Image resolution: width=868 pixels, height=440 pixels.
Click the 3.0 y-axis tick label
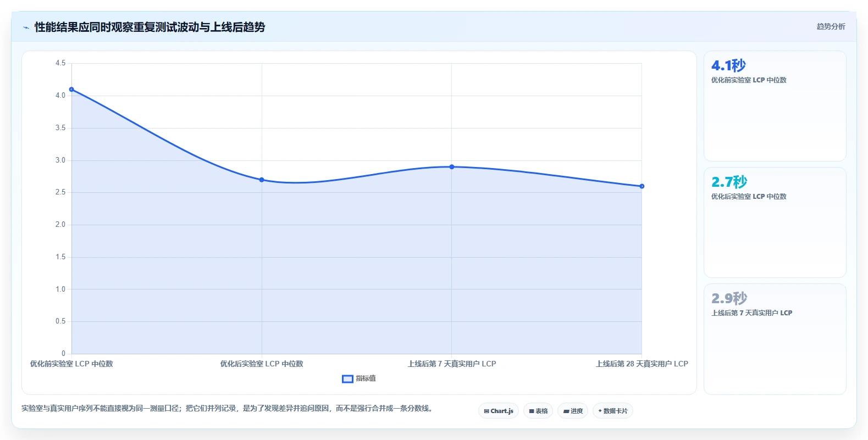point(60,160)
